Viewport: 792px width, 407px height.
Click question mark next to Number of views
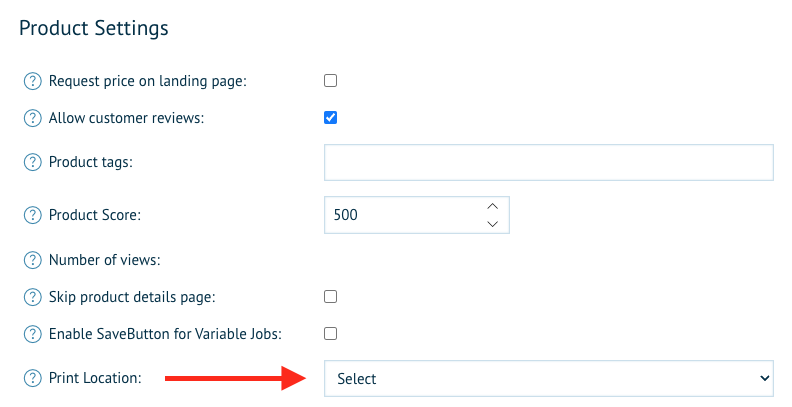(x=32, y=260)
